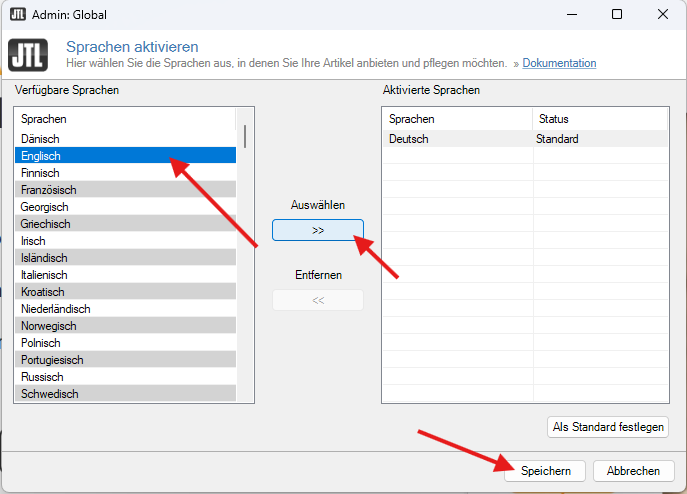Save with the Speichern button
687x494 pixels.
(x=545, y=471)
